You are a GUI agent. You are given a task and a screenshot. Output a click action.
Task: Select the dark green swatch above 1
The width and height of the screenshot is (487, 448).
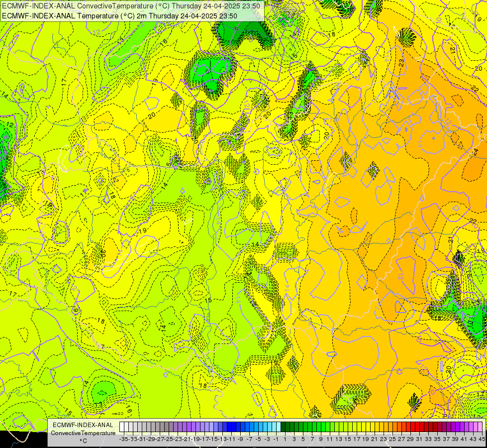(283, 427)
